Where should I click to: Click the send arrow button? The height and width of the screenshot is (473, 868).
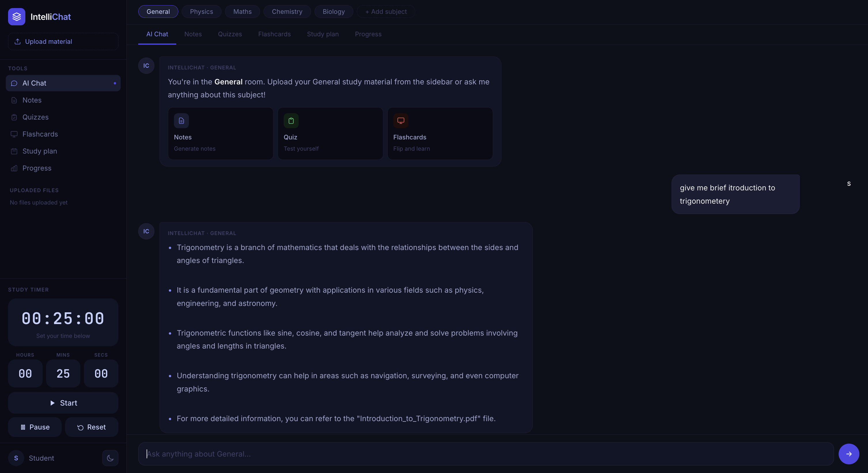coord(848,454)
